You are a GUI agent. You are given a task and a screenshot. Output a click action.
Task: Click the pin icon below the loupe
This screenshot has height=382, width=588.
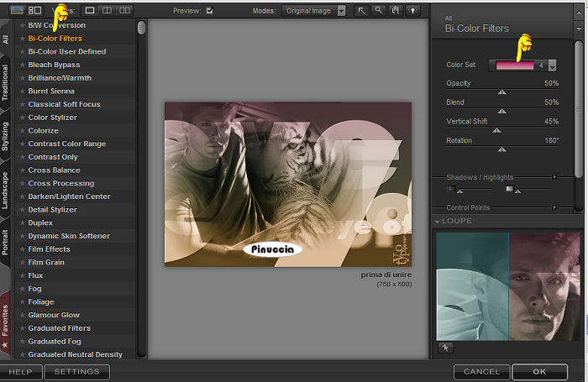[444, 347]
